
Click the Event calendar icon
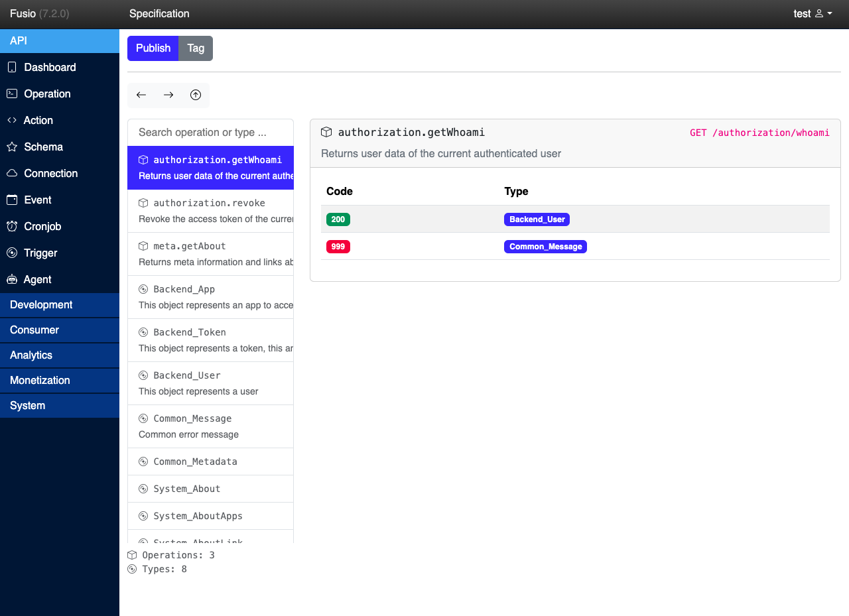pos(12,200)
